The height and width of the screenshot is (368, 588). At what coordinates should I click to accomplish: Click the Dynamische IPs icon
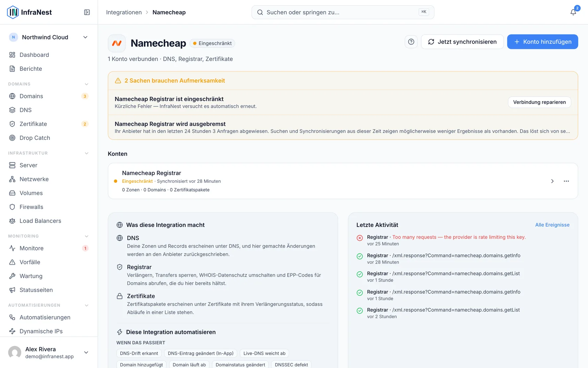(12, 331)
